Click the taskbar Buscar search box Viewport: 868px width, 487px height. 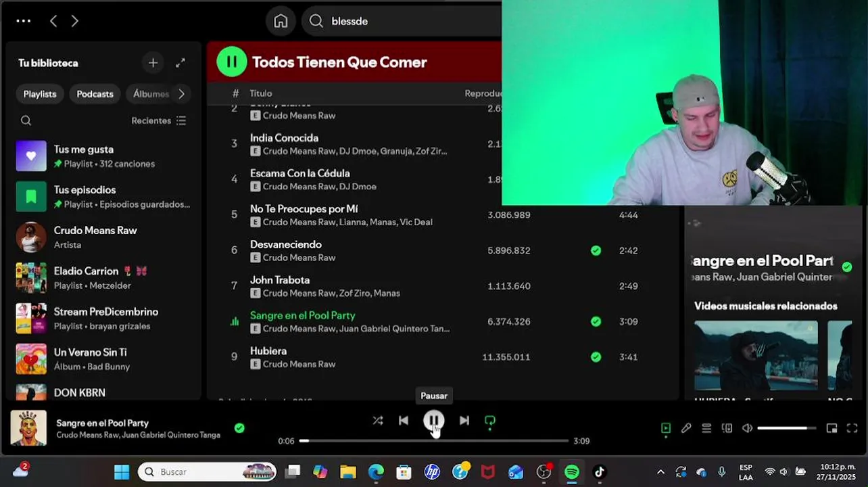pos(207,471)
